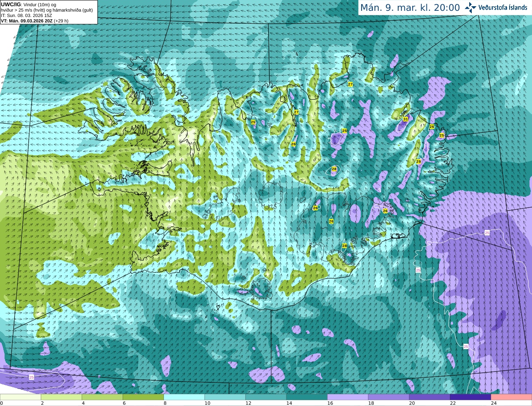Click the legend scale label 4
Image resolution: width=532 pixels, height=406 pixels.
pyautogui.click(x=83, y=403)
